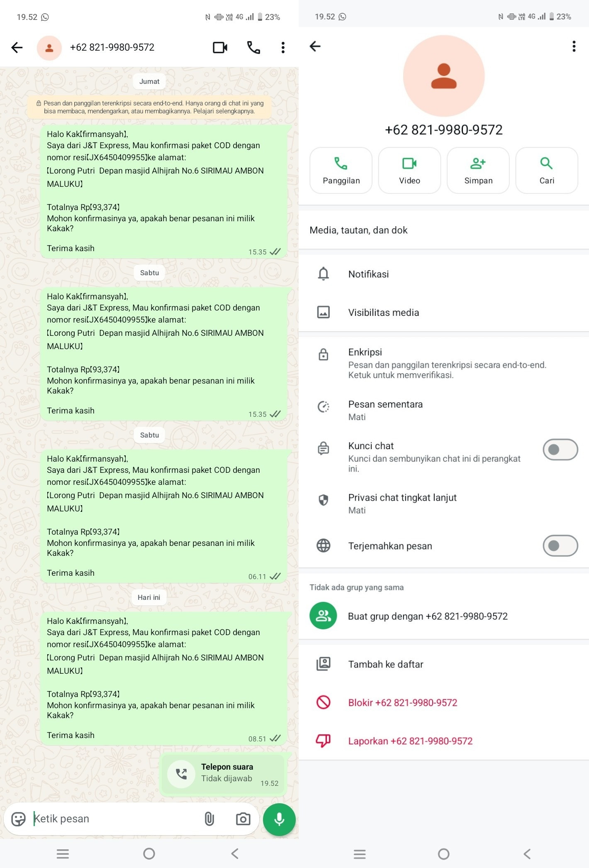
Task: Block the number with Blokir option
Action: click(444, 702)
